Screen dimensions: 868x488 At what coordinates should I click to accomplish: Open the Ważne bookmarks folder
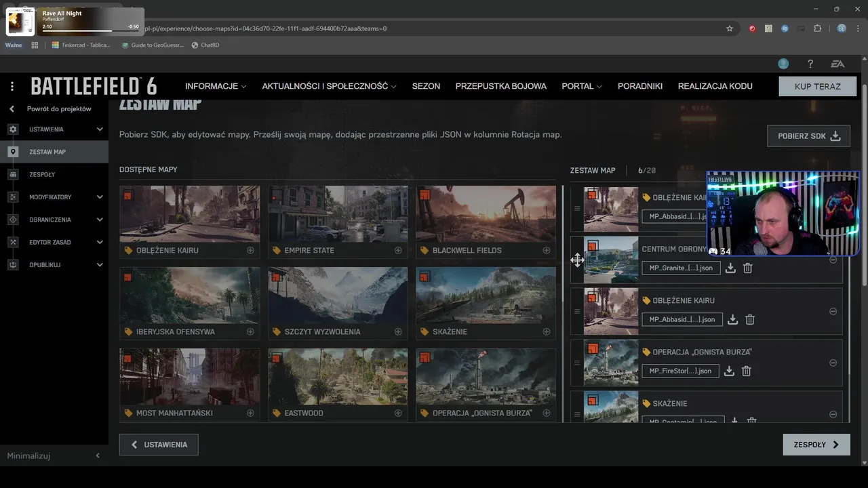pos(14,45)
